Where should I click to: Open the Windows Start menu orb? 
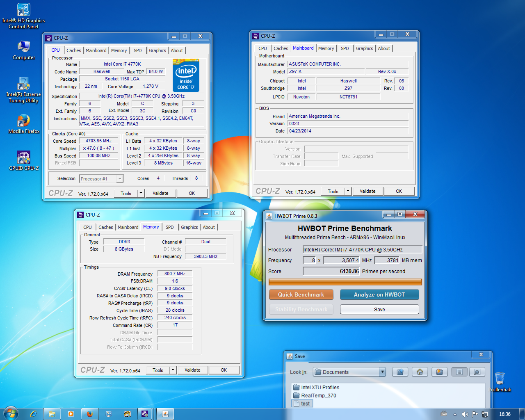(x=11, y=413)
